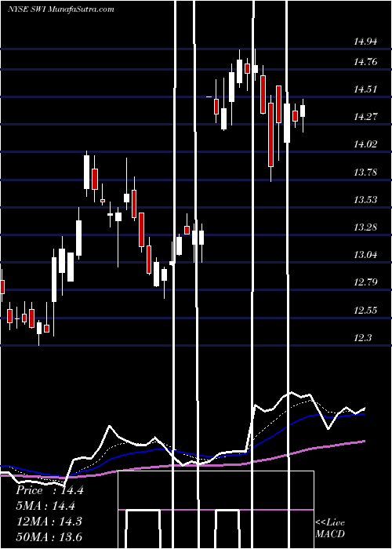Click the 13.28 price axis label
The height and width of the screenshot is (549, 392).
[365, 227]
